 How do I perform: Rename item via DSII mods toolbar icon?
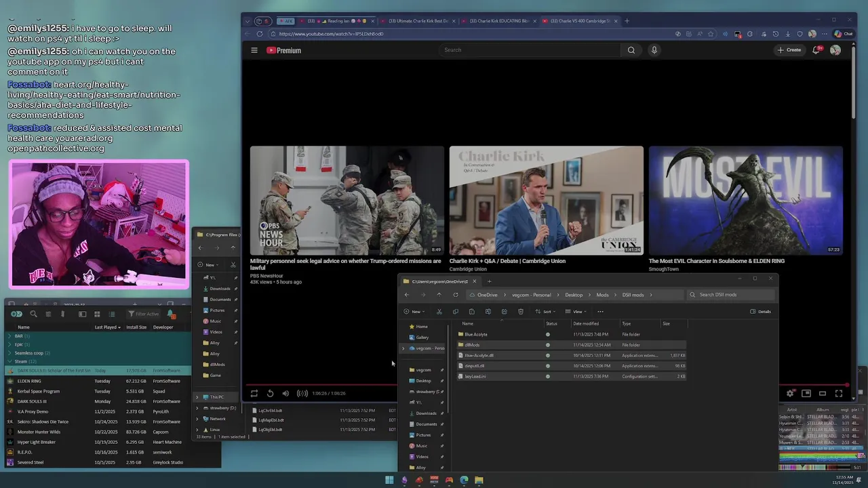click(x=488, y=312)
